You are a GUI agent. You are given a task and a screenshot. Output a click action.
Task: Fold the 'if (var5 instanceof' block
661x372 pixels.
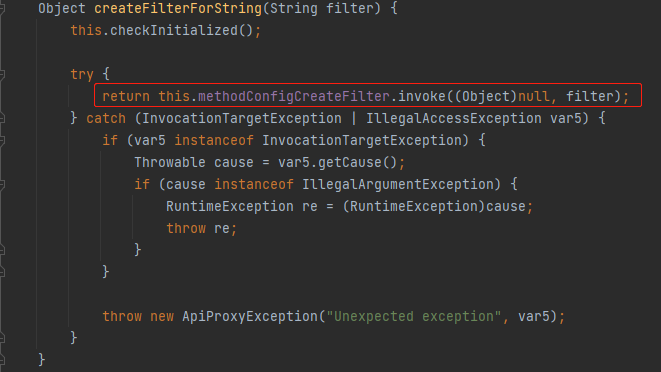point(2,140)
